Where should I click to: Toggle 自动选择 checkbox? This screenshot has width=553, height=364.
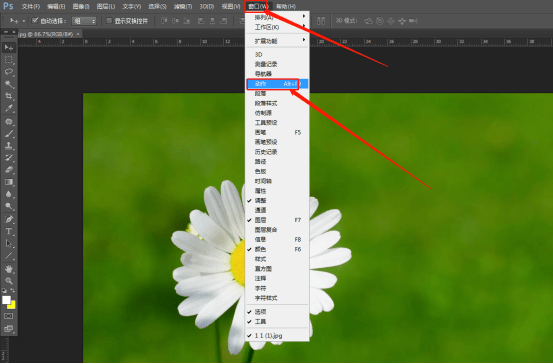click(35, 21)
